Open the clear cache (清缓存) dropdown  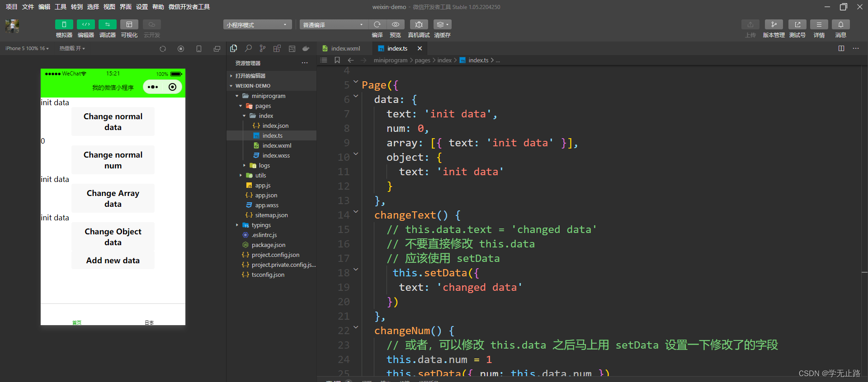(x=442, y=24)
